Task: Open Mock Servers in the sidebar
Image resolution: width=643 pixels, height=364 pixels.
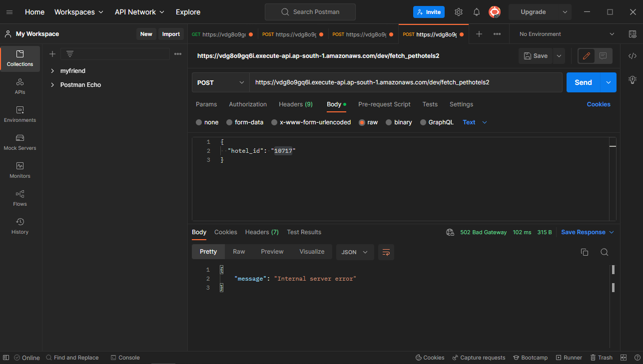Action: tap(20, 142)
